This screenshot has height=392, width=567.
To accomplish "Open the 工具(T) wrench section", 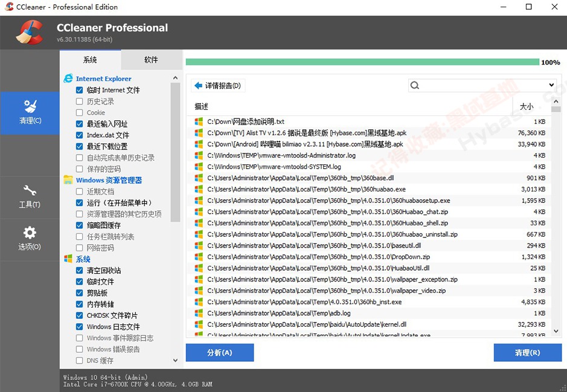I will click(30, 197).
